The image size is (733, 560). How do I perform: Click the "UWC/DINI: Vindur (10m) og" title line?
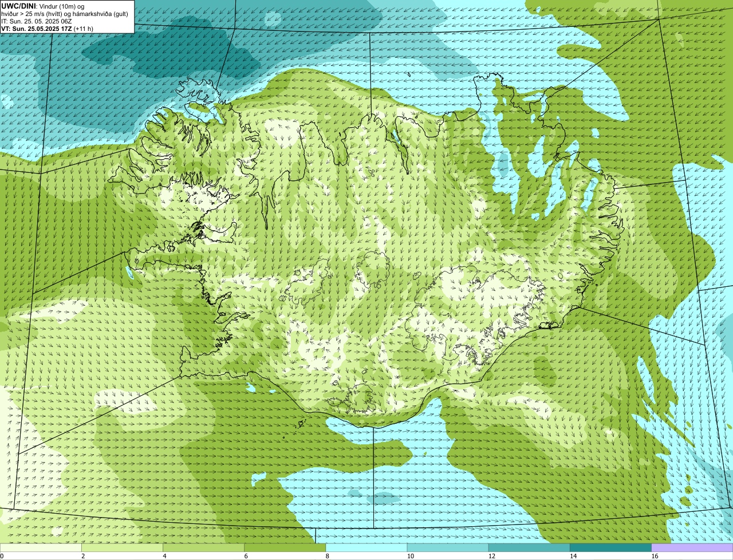point(43,6)
